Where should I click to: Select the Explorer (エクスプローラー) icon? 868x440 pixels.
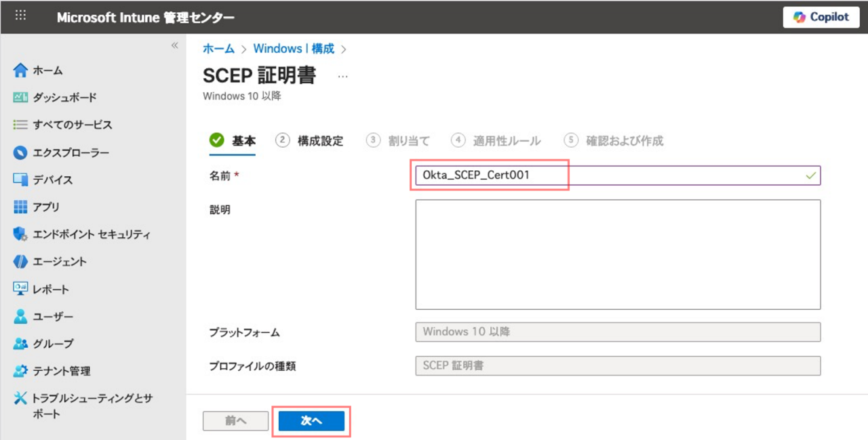point(21,153)
